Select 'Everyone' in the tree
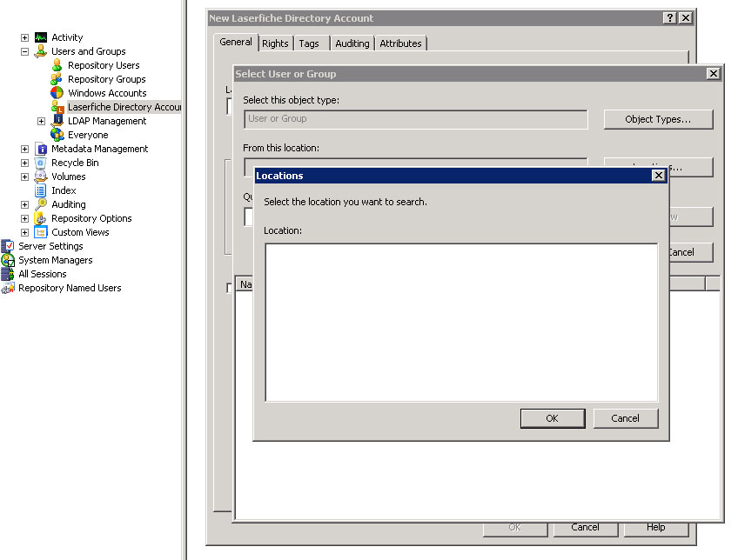This screenshot has width=738, height=560. (x=88, y=135)
